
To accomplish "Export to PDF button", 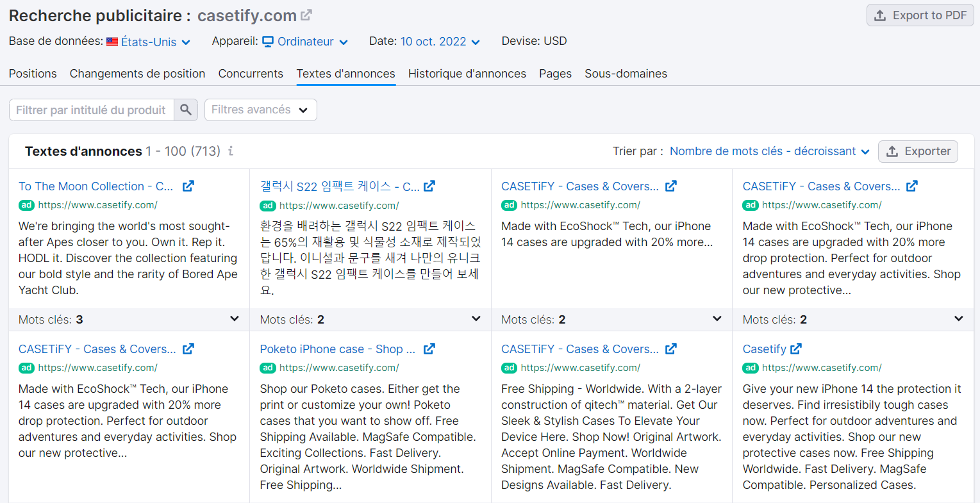I will pos(920,15).
